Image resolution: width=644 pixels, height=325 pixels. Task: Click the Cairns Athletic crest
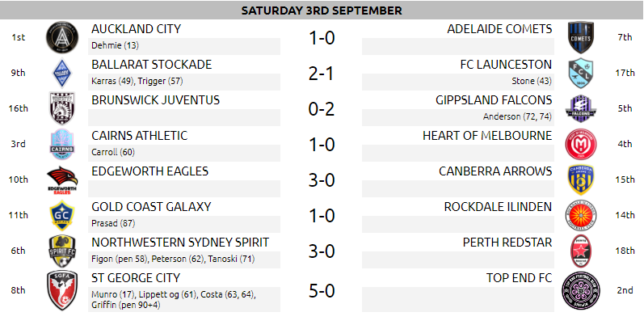tap(62, 144)
